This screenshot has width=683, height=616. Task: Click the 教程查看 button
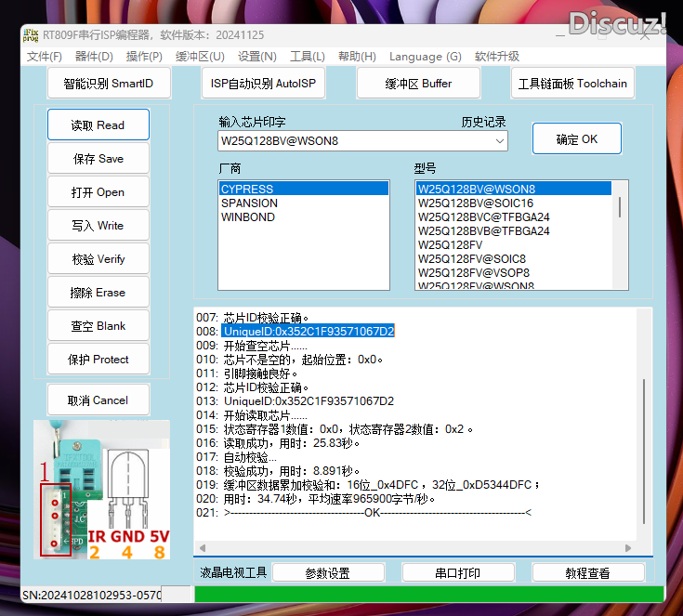pyautogui.click(x=587, y=573)
